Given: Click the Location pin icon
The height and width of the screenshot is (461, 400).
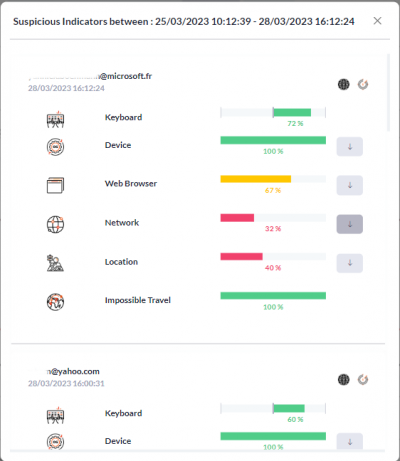Looking at the screenshot, I should 55,263.
